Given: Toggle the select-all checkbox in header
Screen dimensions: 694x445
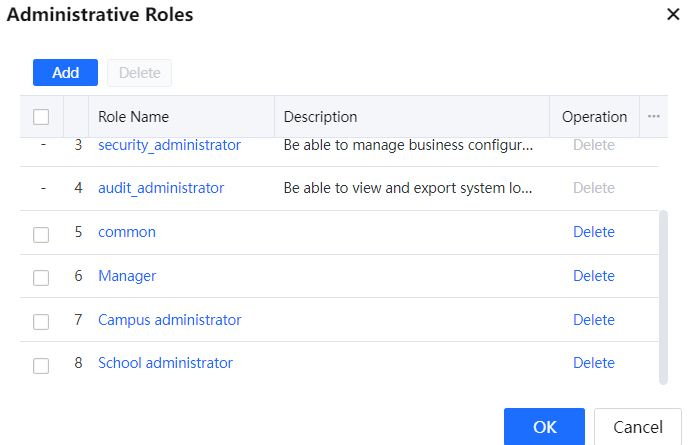Looking at the screenshot, I should click(41, 117).
